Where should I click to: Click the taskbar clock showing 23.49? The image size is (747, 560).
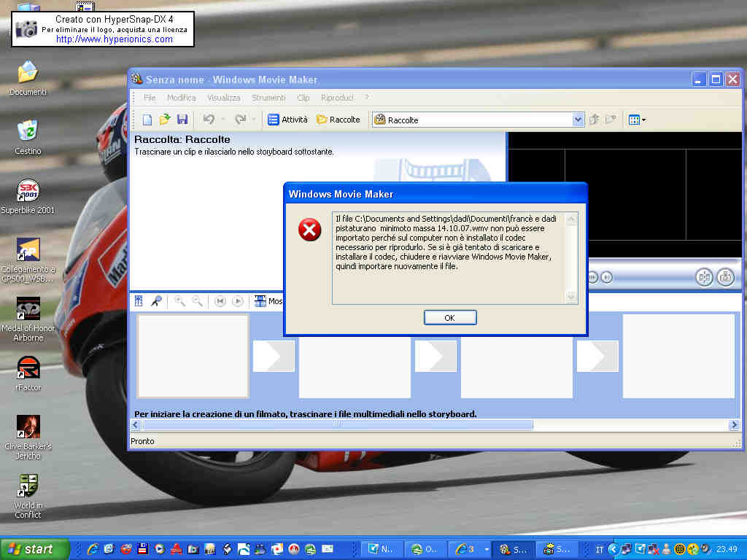[x=727, y=550]
